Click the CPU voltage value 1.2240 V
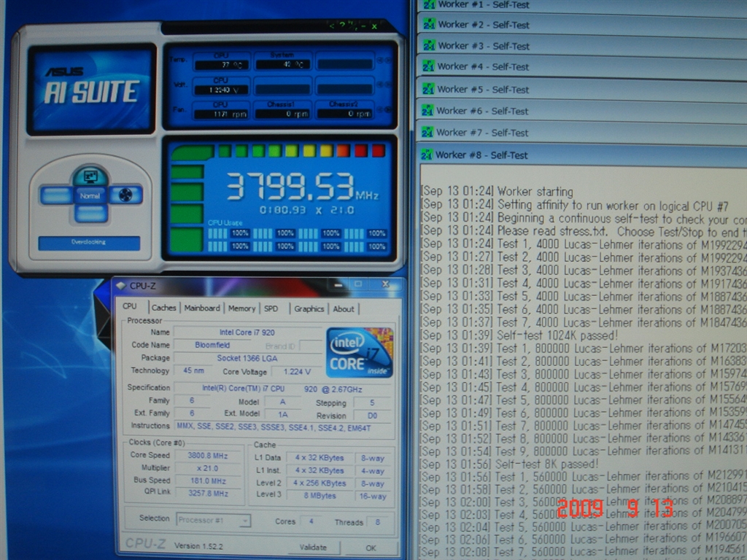This screenshot has height=560, width=747. (222, 90)
